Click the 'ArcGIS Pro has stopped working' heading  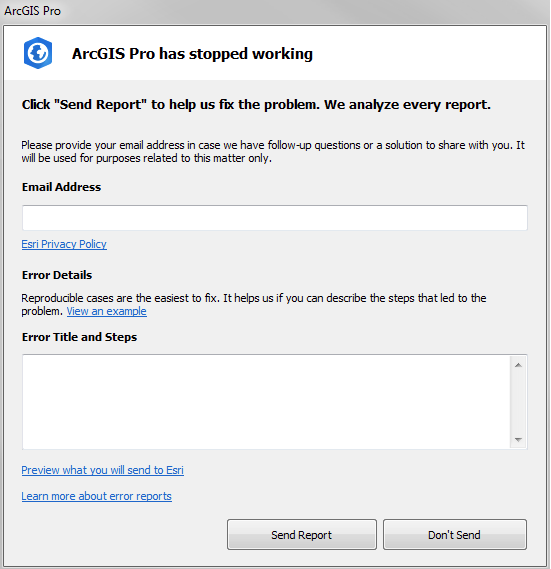[x=192, y=54]
